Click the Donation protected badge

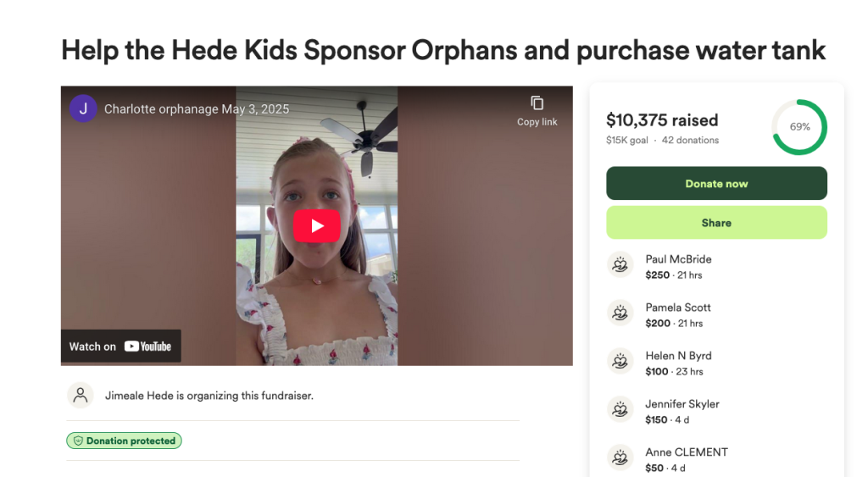pyautogui.click(x=124, y=441)
